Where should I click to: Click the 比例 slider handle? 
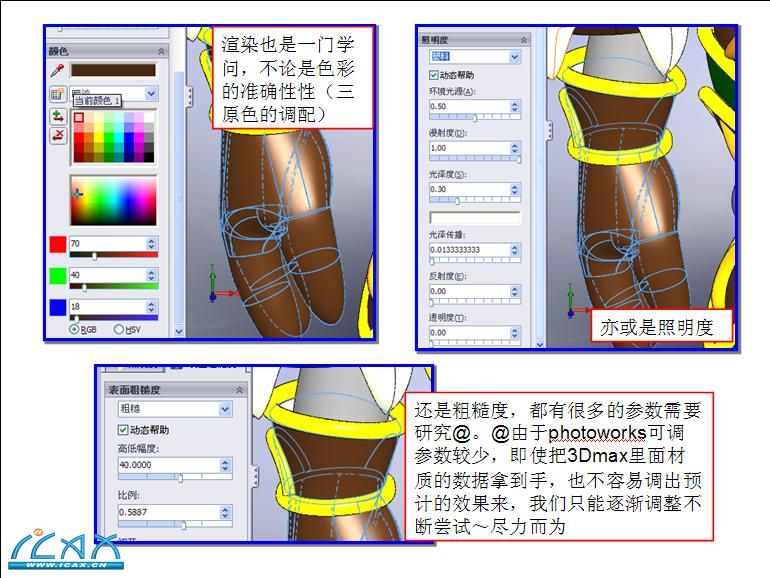tap(184, 525)
